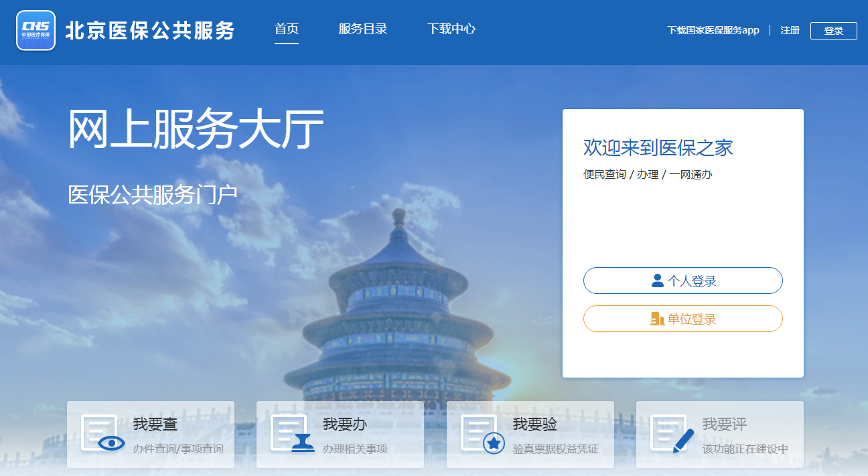This screenshot has height=476, width=868.
Task: Open the 我要查 service card
Action: point(151,434)
